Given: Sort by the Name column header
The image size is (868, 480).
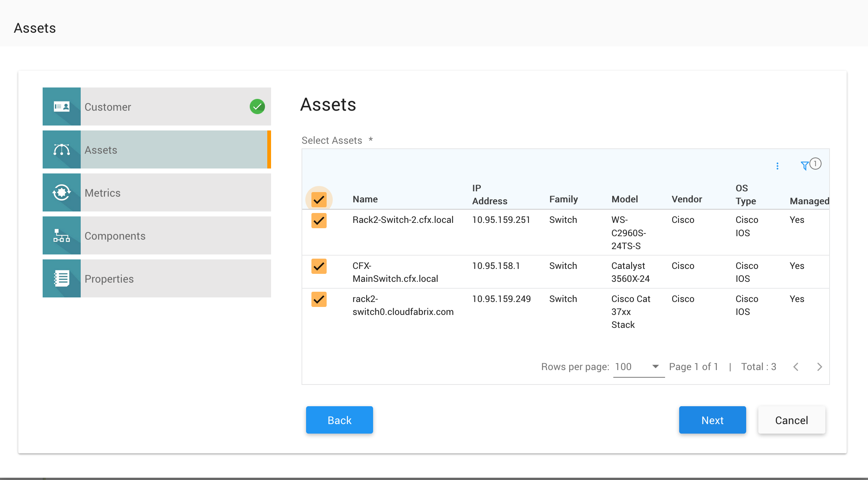Looking at the screenshot, I should point(365,199).
